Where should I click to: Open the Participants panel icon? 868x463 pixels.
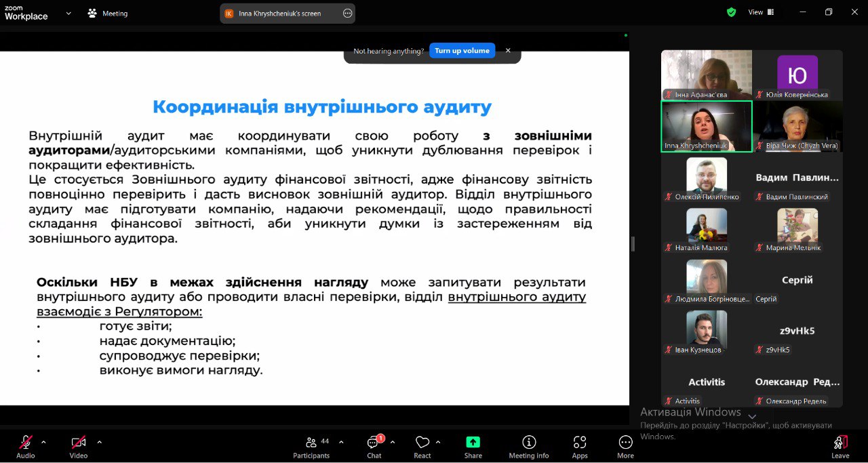point(311,443)
